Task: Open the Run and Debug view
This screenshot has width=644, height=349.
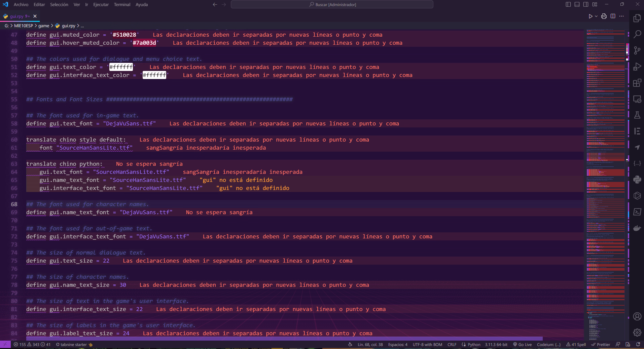Action: coord(637,67)
